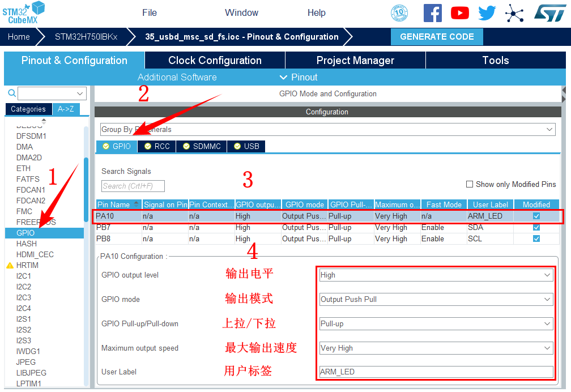Toggle Modified checkbox for PA10 row

536,216
